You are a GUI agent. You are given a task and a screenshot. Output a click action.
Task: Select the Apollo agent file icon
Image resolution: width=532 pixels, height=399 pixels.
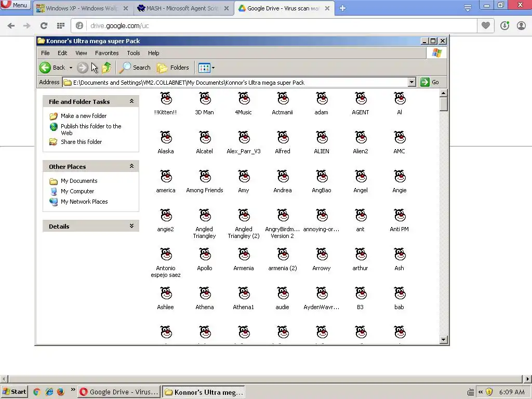coord(205,255)
